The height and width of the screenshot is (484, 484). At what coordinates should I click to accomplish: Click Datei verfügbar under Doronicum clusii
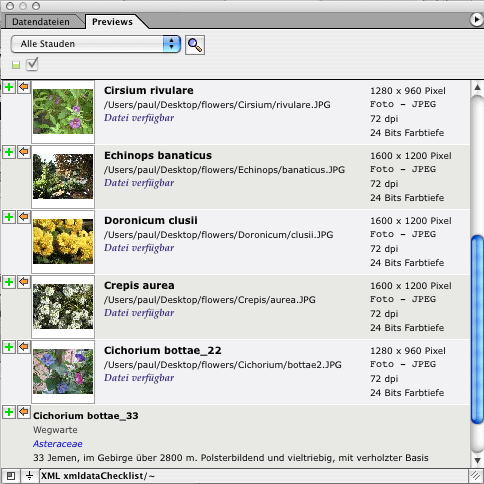pyautogui.click(x=139, y=248)
